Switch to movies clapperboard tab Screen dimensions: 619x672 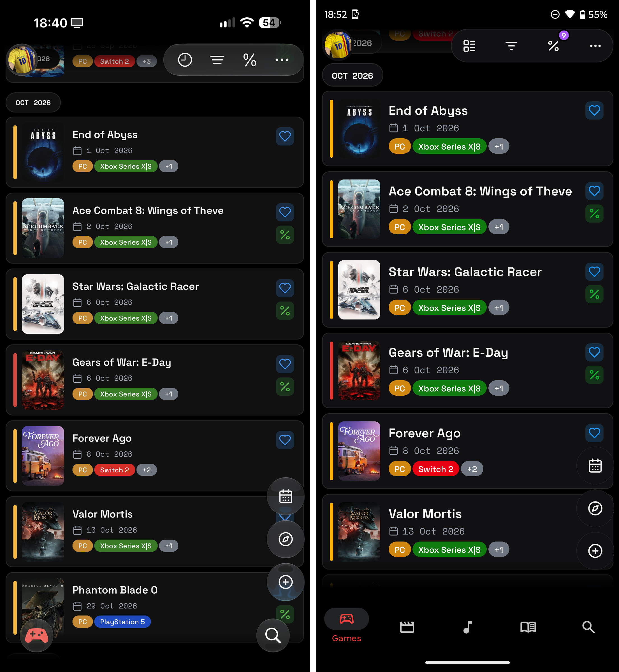click(x=407, y=627)
